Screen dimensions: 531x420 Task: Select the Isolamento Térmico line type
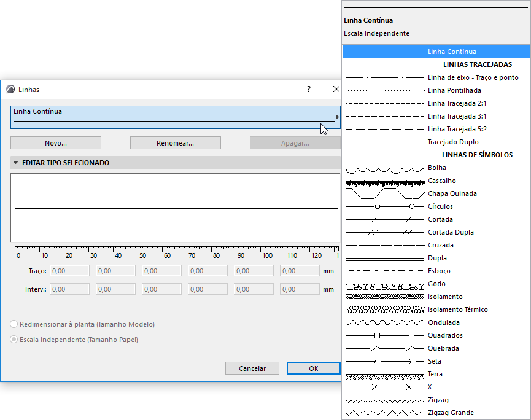coord(436,309)
